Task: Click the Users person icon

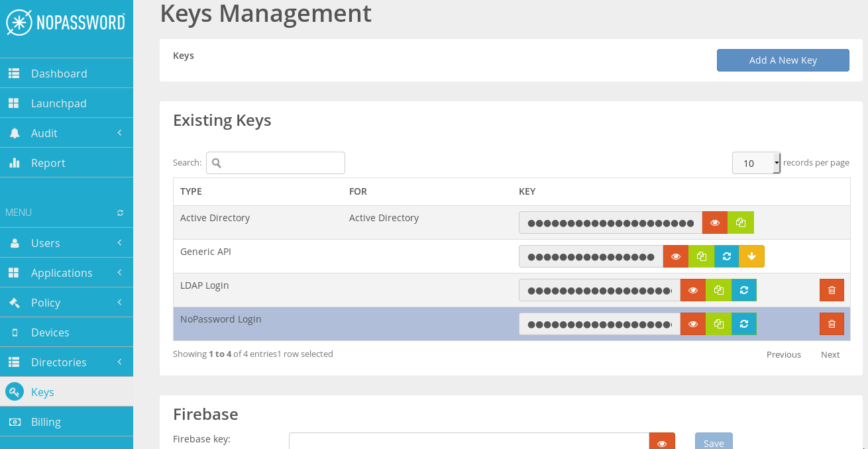Action: coord(15,243)
